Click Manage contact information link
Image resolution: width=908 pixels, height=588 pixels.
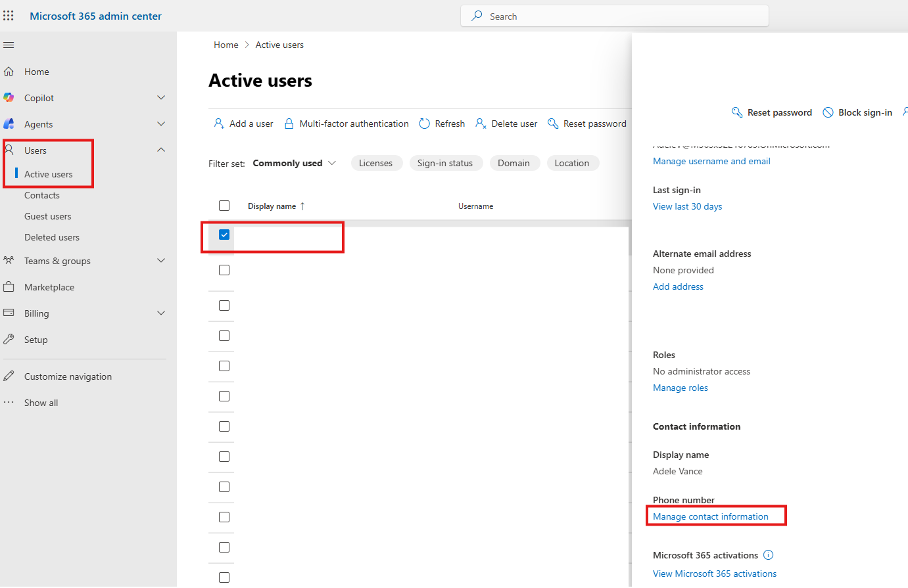[x=711, y=516]
